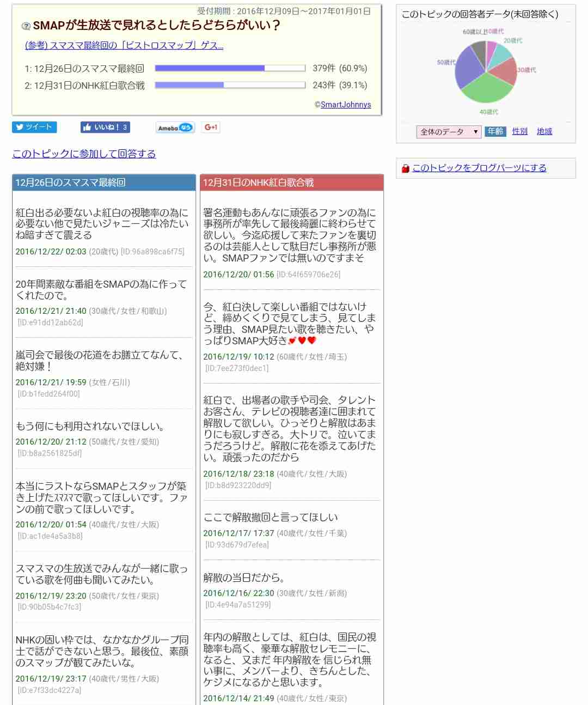Screen dimensions: 588x705
Task: Click comment もう何にも利用されないでほしい。
Action: (90, 426)
